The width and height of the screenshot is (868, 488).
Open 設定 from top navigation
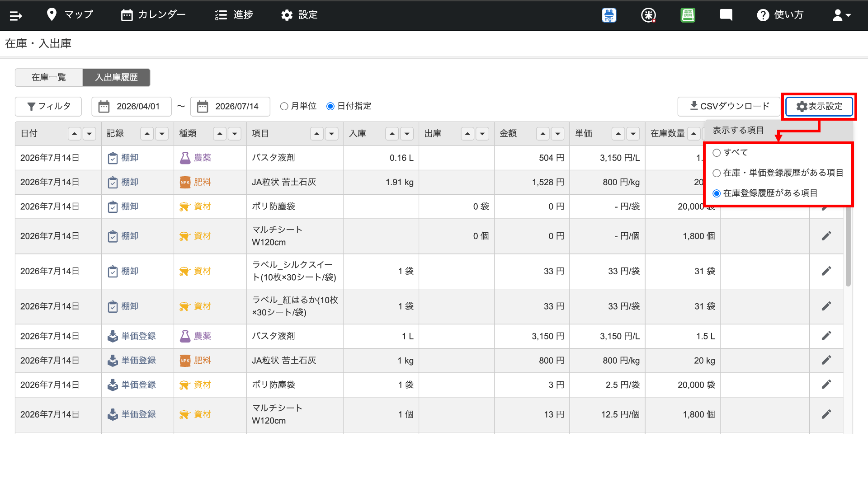click(x=299, y=15)
